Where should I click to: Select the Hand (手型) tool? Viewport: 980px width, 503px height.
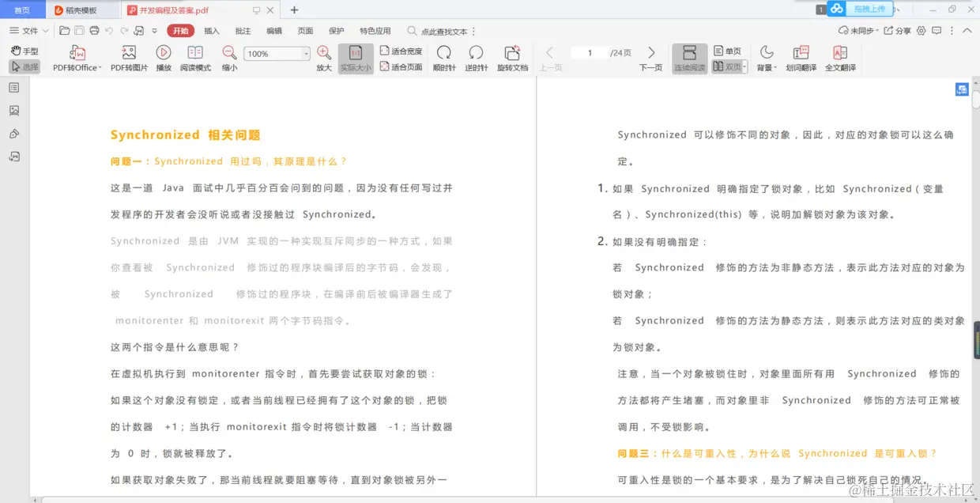pyautogui.click(x=24, y=51)
